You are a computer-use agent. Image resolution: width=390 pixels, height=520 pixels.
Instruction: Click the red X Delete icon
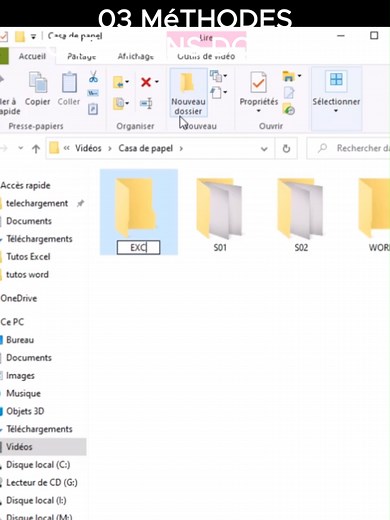pos(146,82)
